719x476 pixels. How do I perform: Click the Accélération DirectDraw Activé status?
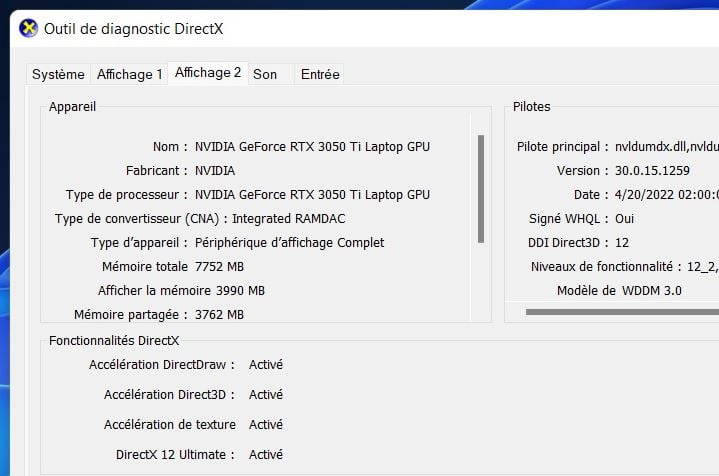tap(266, 365)
